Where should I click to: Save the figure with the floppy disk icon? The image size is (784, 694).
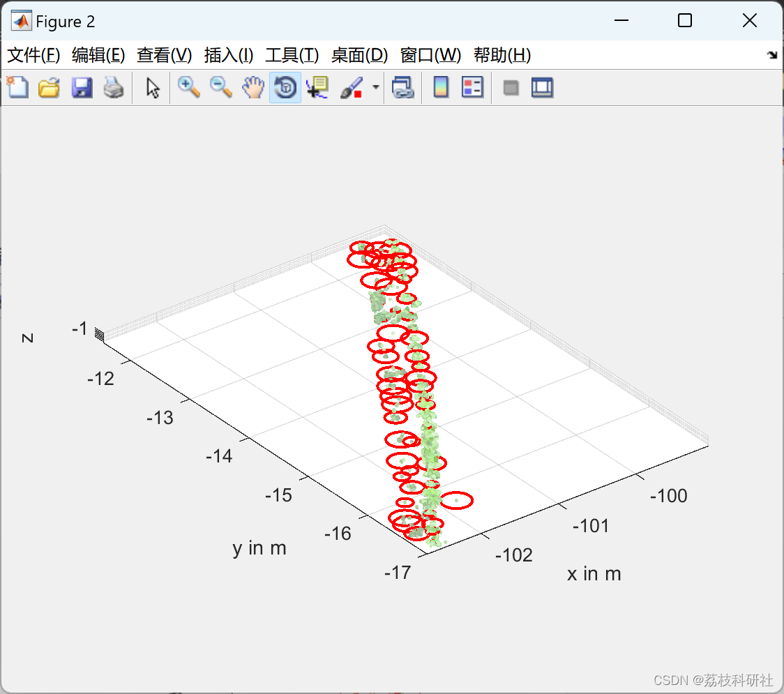tap(82, 88)
